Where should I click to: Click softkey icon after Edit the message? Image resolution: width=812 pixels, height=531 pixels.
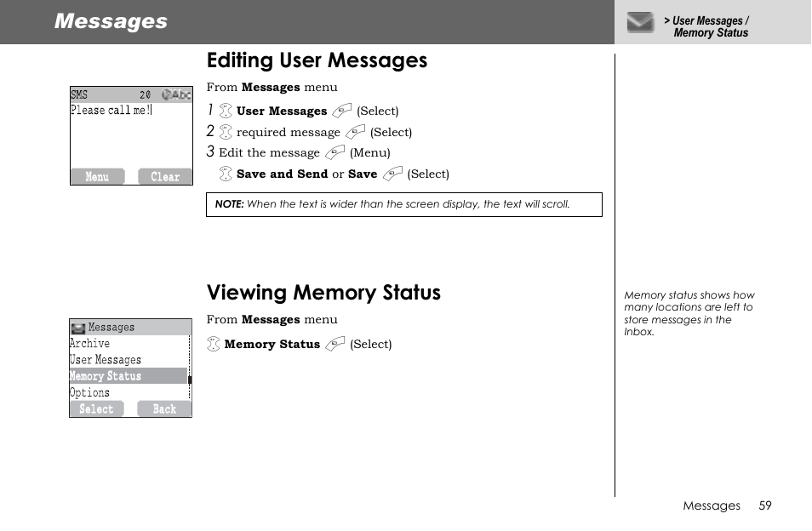[x=335, y=152]
